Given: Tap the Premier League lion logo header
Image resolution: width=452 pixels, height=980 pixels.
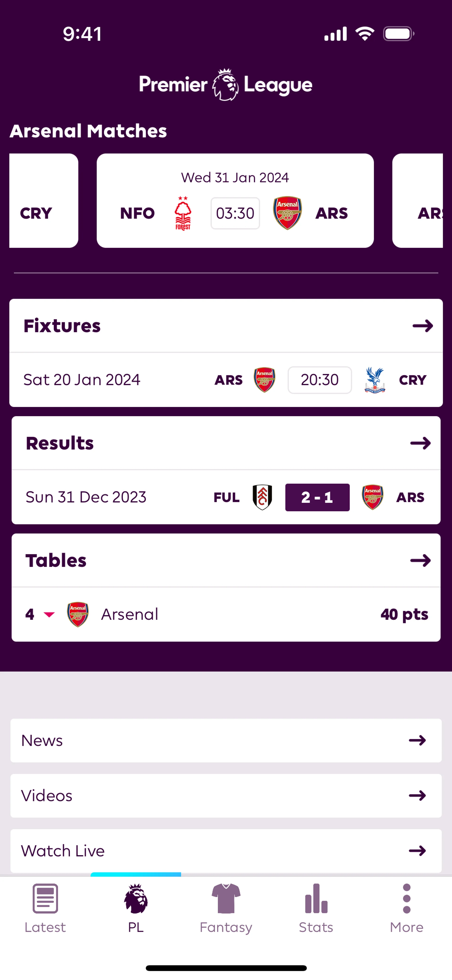Looking at the screenshot, I should coord(226,85).
